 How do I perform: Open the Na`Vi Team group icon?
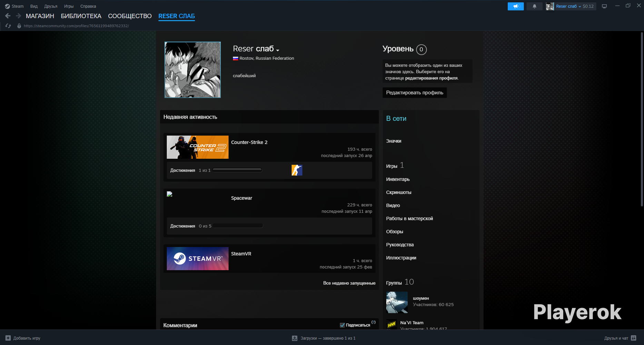pyautogui.click(x=392, y=325)
